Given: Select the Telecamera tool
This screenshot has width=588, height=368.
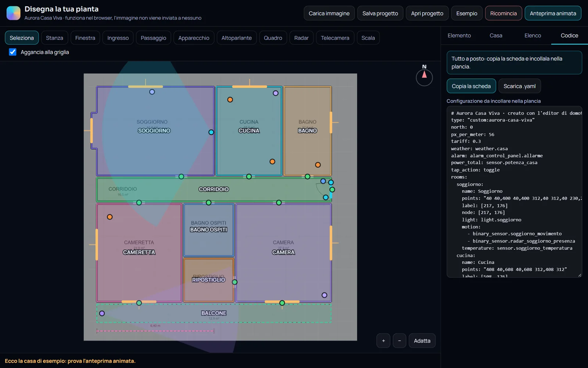Looking at the screenshot, I should [335, 38].
